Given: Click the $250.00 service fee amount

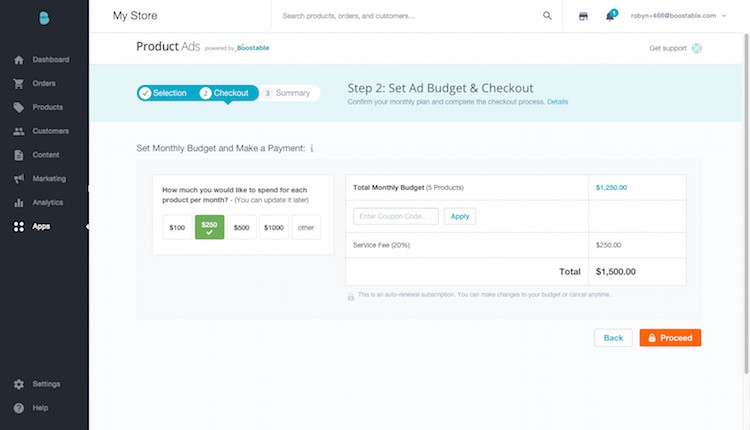Looking at the screenshot, I should click(x=608, y=245).
